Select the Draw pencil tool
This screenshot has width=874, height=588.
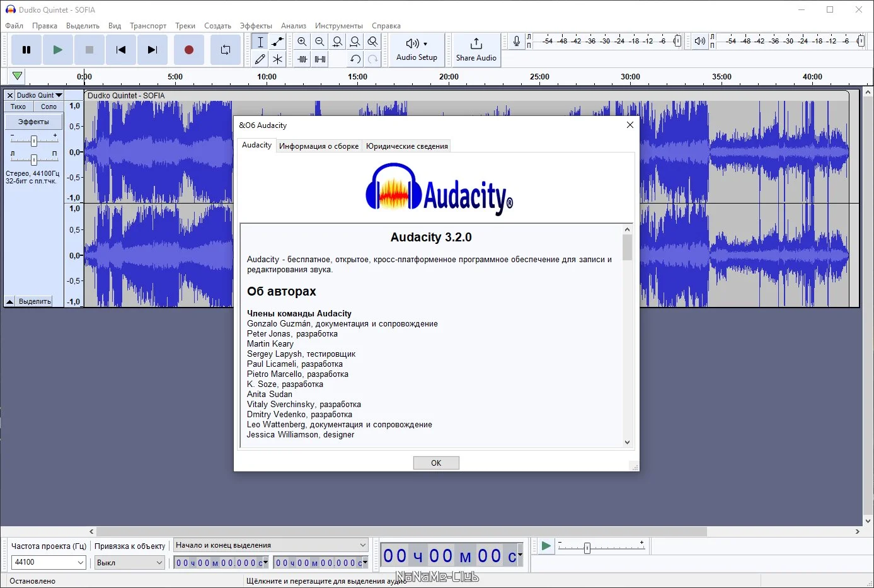[x=260, y=59]
